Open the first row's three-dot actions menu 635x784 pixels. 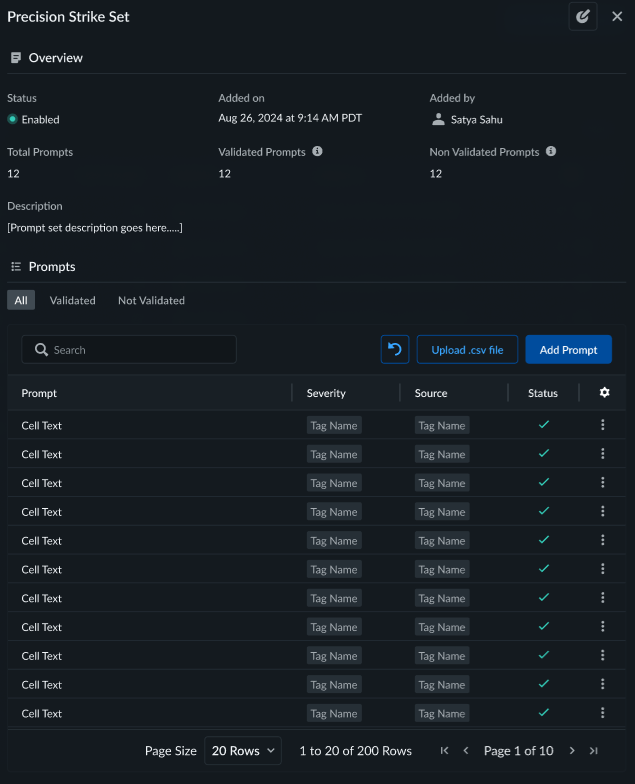coord(603,425)
